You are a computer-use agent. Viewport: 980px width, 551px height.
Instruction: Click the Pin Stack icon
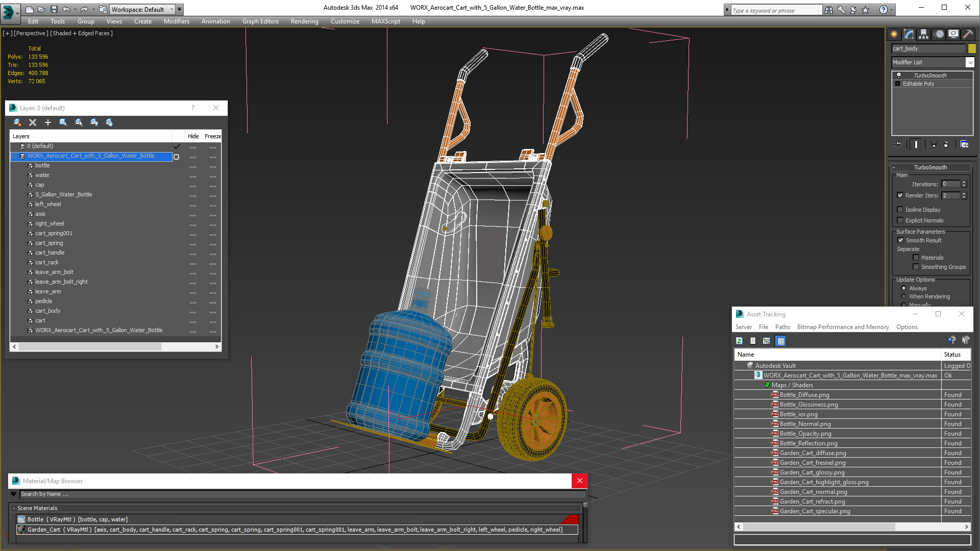898,144
